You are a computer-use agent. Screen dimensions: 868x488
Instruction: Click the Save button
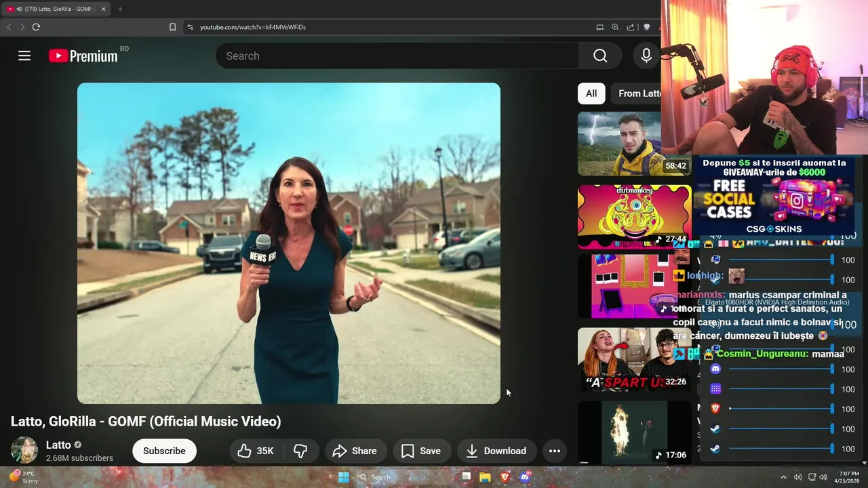coord(421,451)
